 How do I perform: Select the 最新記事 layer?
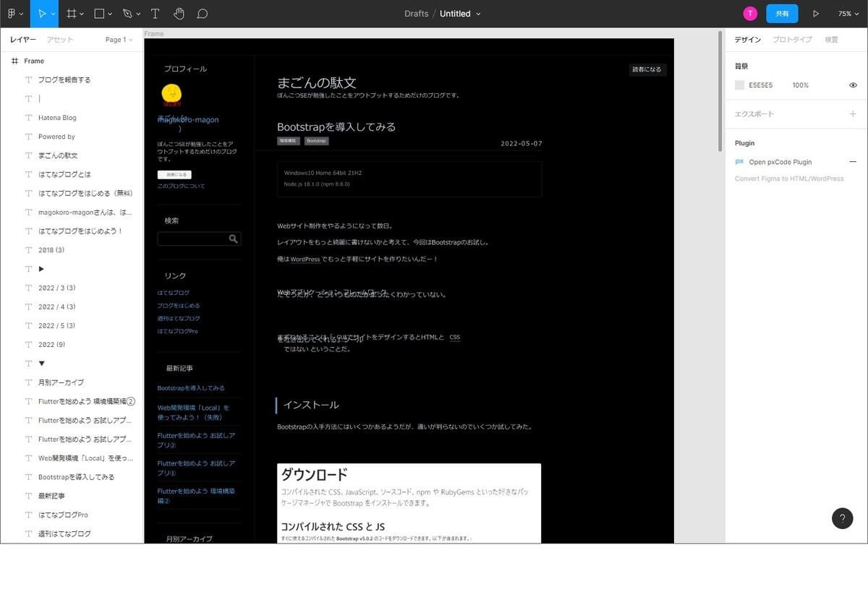click(x=72, y=496)
